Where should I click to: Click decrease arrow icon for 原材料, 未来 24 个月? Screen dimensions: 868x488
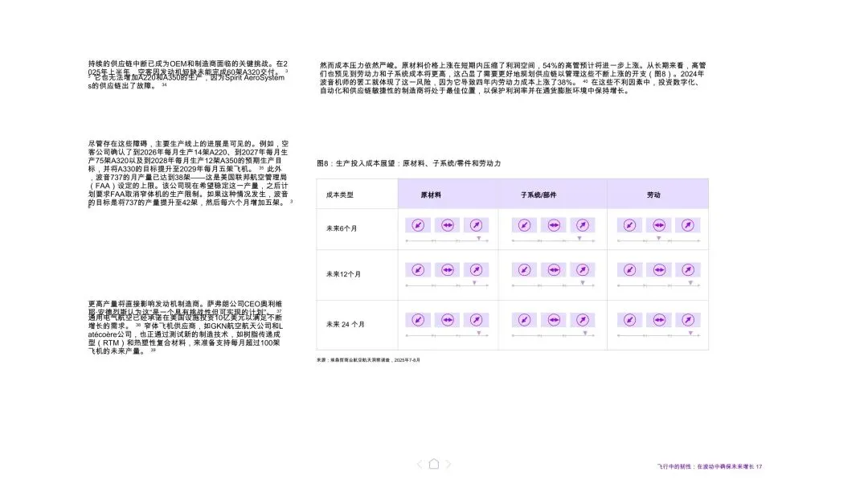[418, 320]
